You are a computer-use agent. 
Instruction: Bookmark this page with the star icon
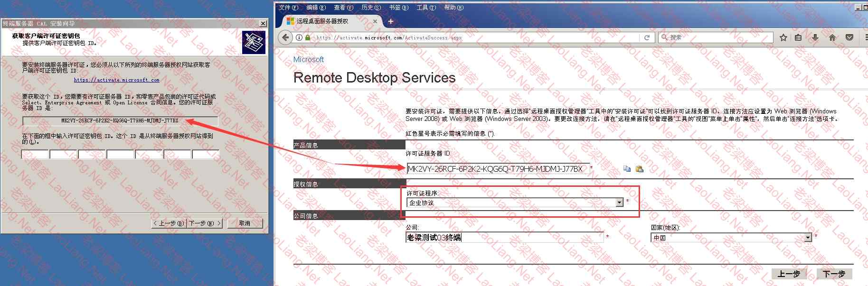pos(783,37)
